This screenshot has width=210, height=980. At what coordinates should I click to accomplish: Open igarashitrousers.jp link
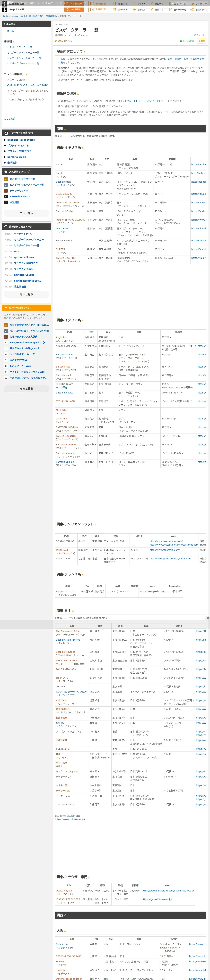coord(157,899)
